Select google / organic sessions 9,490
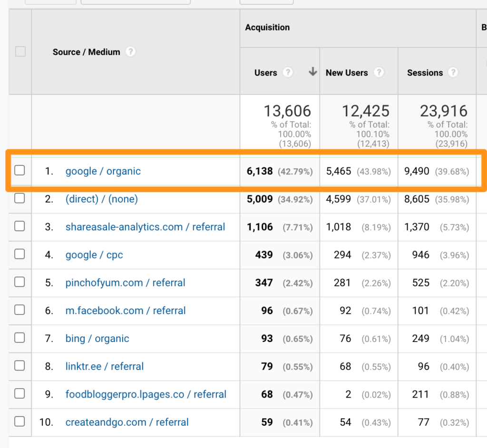 point(417,171)
